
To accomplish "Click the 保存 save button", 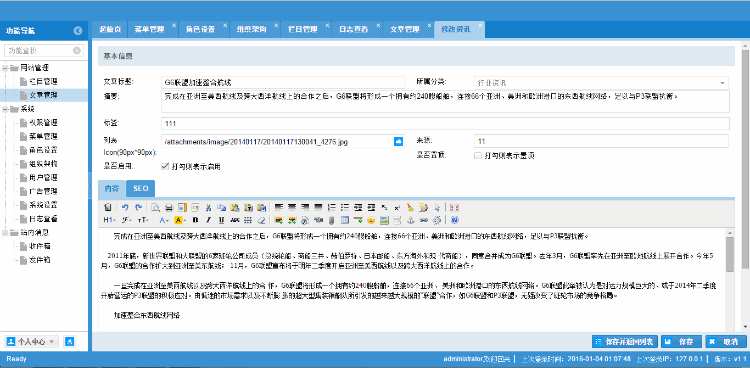I will click(682, 342).
